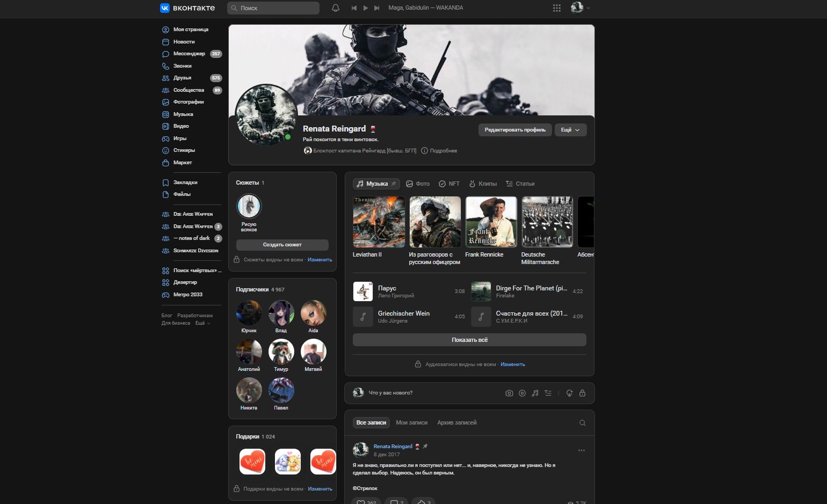The image size is (827, 504).
Task: Attach photo with camera icon
Action: pos(509,393)
